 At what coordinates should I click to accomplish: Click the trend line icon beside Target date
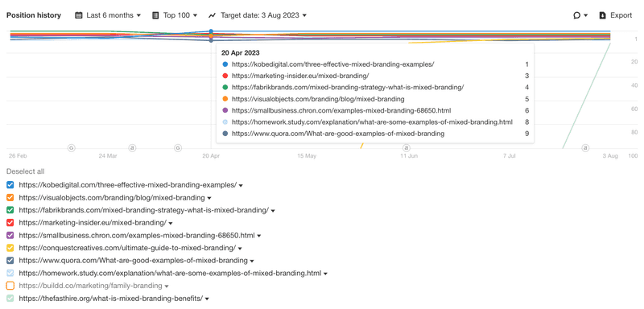(x=212, y=15)
